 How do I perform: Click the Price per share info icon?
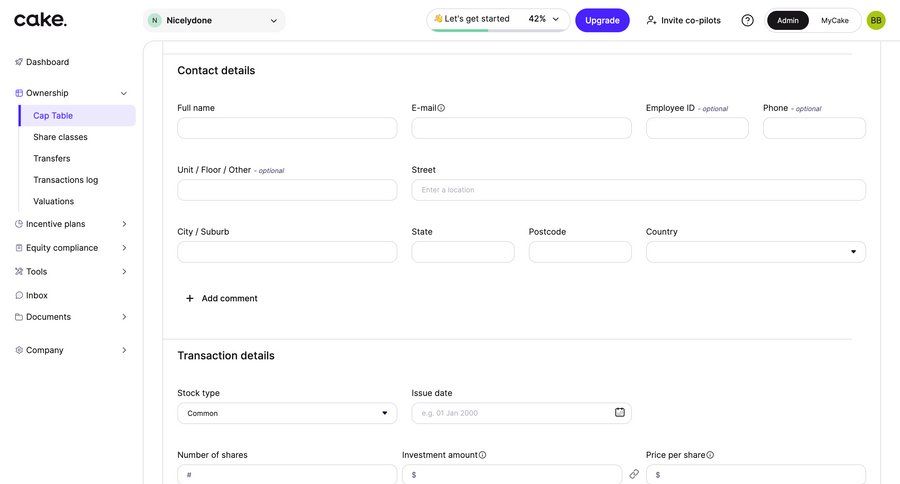point(710,455)
